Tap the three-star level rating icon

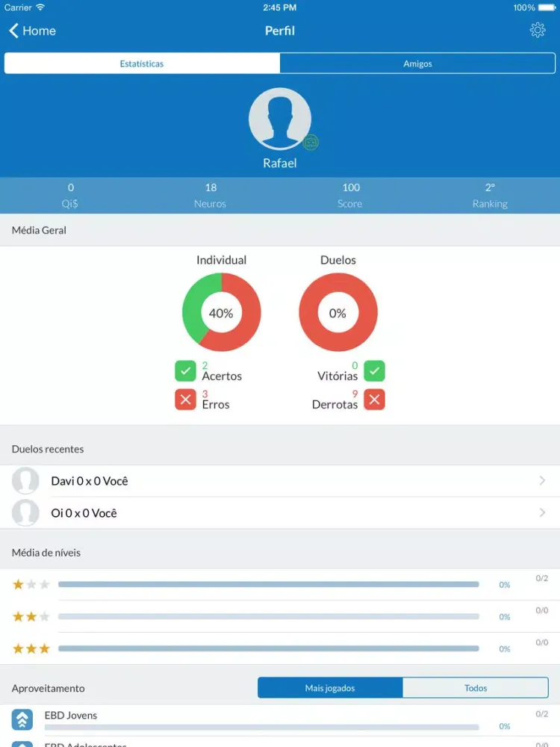[x=31, y=648]
